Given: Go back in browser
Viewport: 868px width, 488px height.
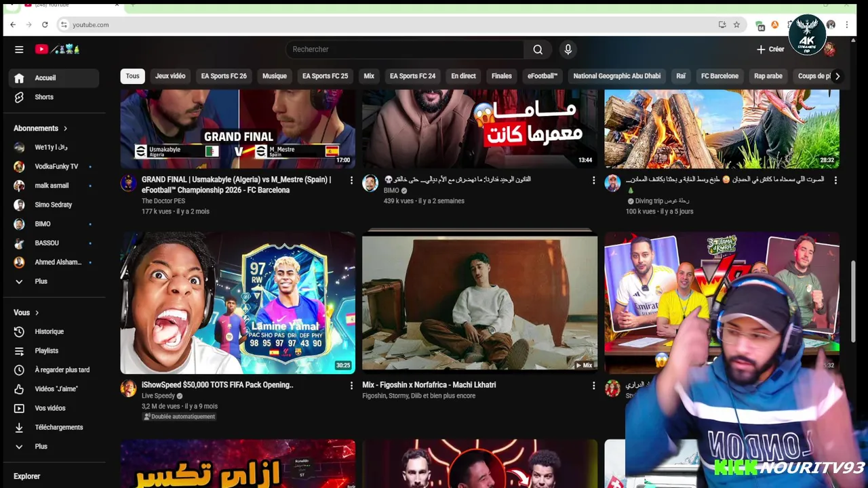Looking at the screenshot, I should pos(13,24).
